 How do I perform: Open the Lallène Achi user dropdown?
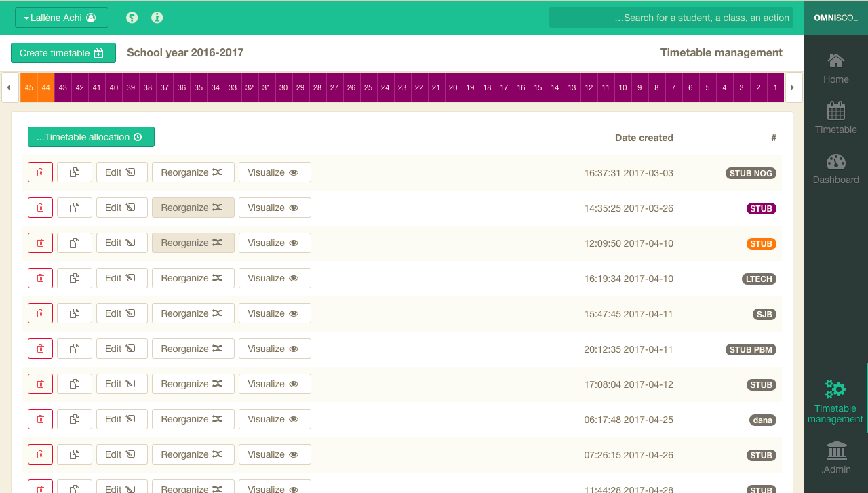[x=62, y=18]
